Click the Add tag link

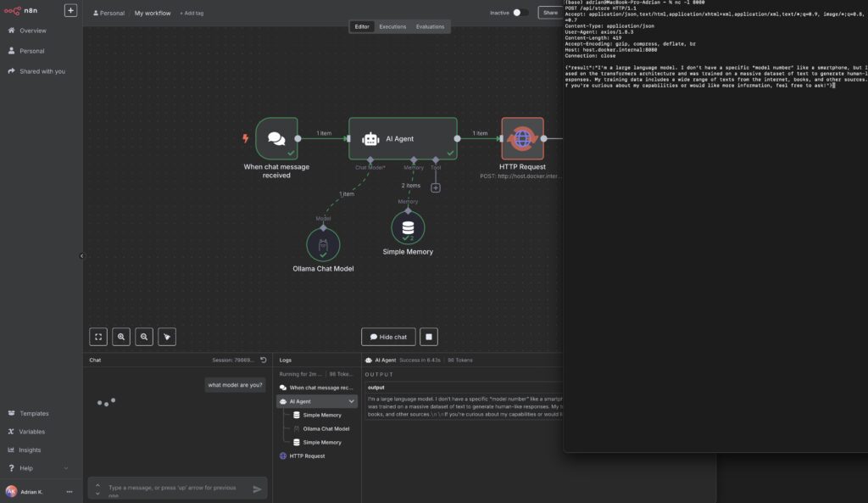192,14
